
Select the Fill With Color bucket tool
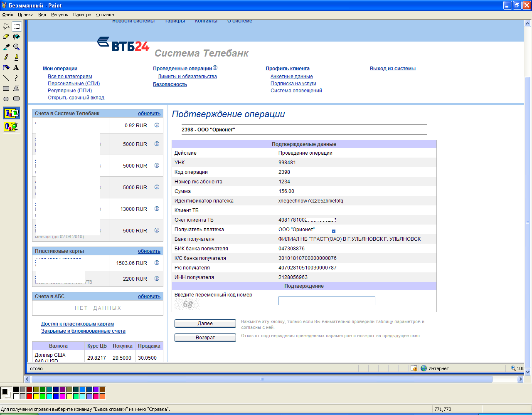pyautogui.click(x=17, y=37)
